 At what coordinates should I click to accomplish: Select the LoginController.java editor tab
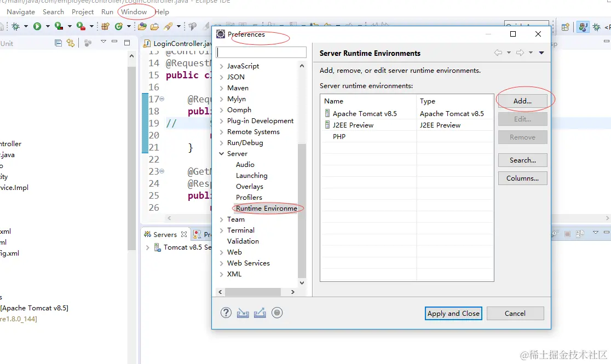[x=177, y=43]
